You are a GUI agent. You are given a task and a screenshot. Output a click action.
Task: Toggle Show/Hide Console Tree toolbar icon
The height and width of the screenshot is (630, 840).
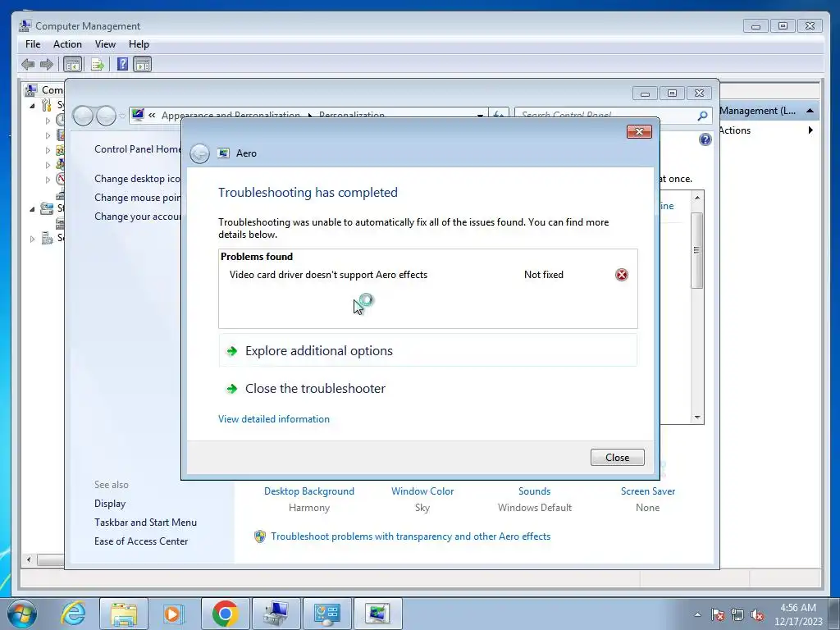click(x=72, y=65)
